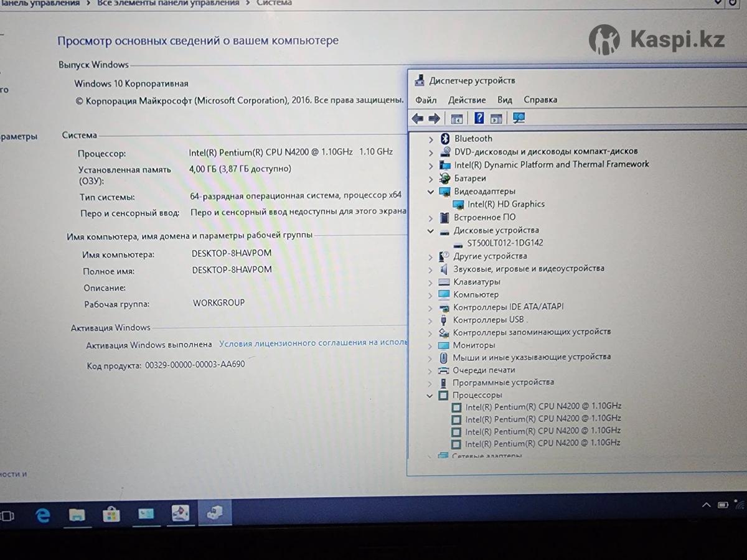Click the license agreement terms link
The image size is (747, 560).
point(312,343)
